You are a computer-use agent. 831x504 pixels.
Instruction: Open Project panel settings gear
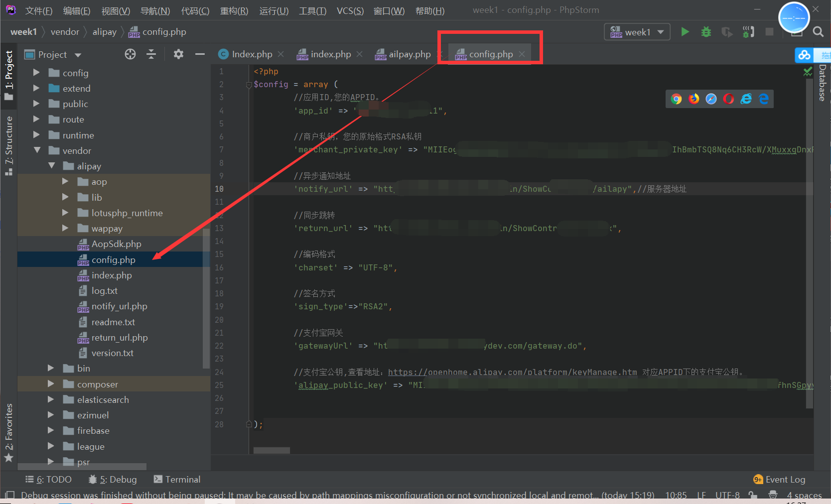click(178, 54)
